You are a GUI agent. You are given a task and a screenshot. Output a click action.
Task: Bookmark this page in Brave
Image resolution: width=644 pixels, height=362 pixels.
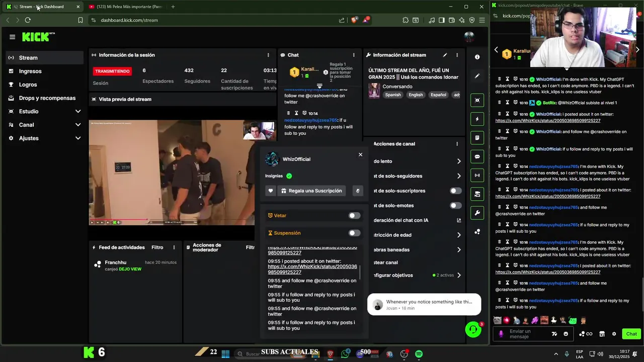[80, 20]
